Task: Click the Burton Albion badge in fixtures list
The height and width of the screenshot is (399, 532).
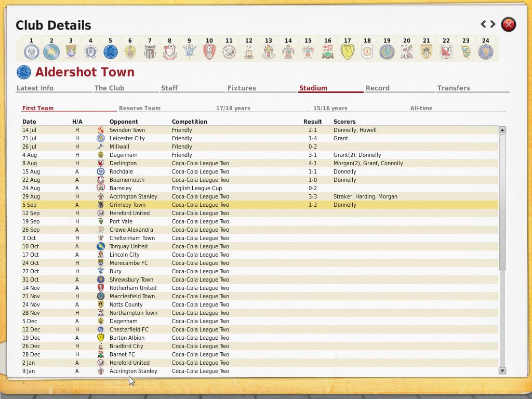Action: (101, 338)
